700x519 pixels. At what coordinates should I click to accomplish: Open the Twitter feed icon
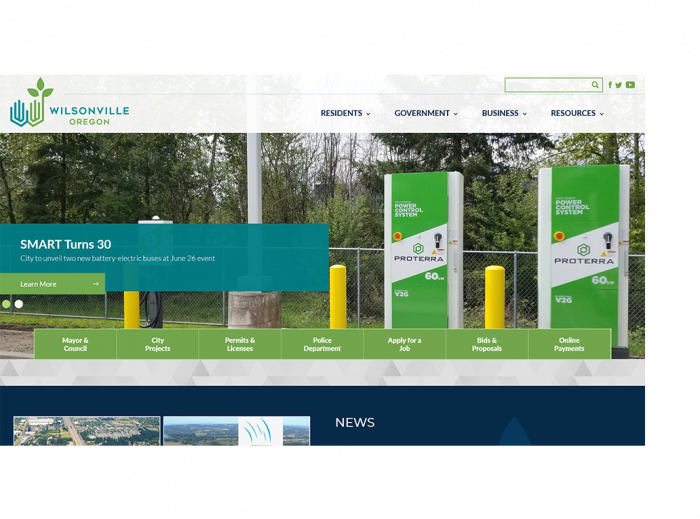(x=618, y=85)
